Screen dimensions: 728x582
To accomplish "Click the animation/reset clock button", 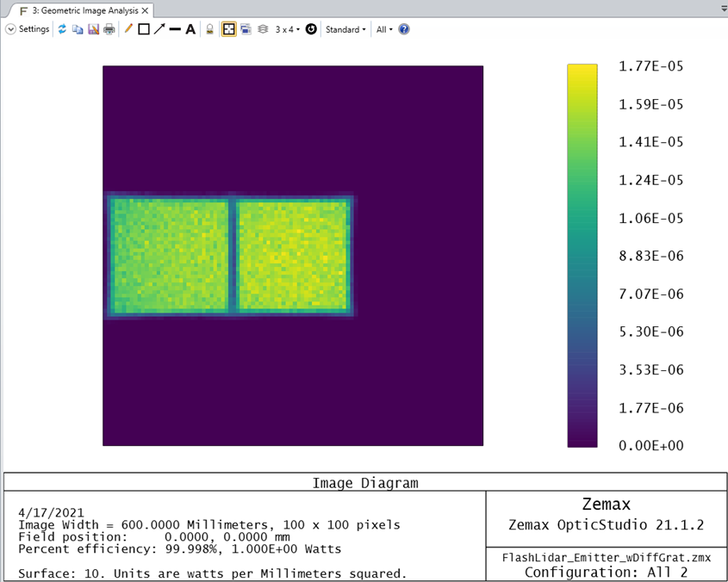I will point(309,28).
